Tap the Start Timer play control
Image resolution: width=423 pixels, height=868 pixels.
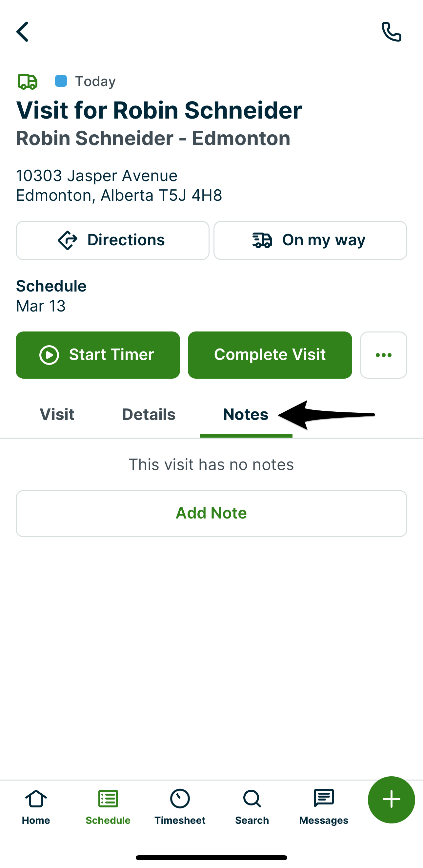[98, 354]
